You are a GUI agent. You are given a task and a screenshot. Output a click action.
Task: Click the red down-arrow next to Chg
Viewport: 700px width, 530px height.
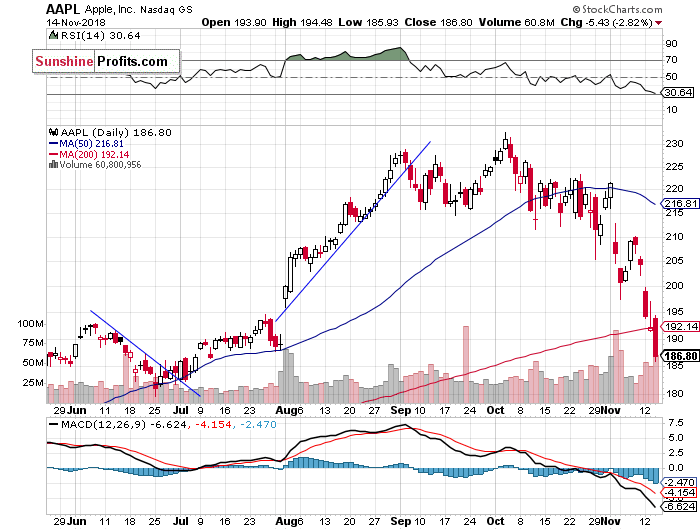[659, 23]
